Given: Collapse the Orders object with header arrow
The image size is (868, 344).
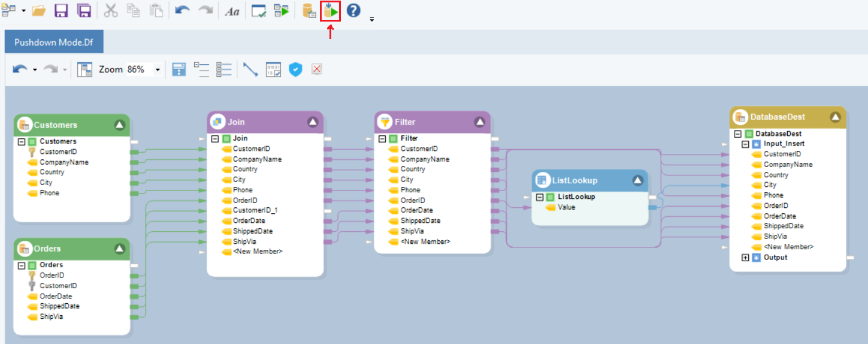Looking at the screenshot, I should point(120,249).
